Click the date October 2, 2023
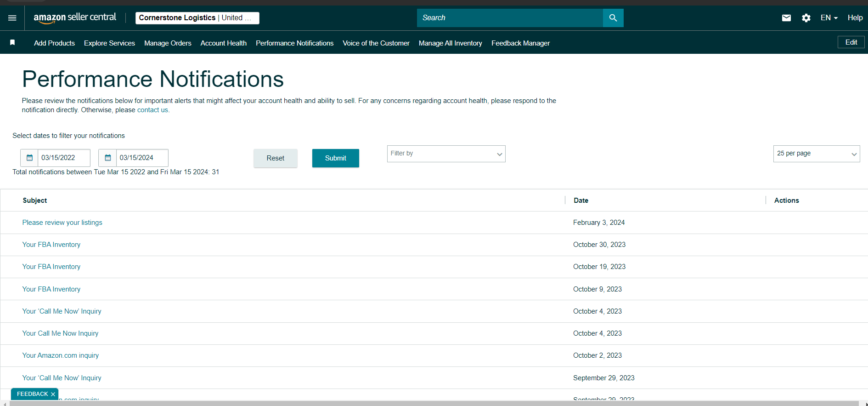Screen dimensions: 868x406 (597, 355)
